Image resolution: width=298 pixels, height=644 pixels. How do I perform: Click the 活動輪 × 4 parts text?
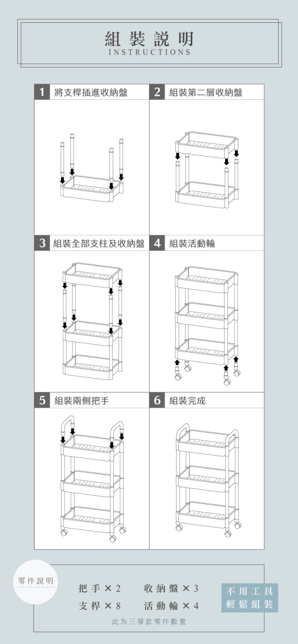(171, 606)
